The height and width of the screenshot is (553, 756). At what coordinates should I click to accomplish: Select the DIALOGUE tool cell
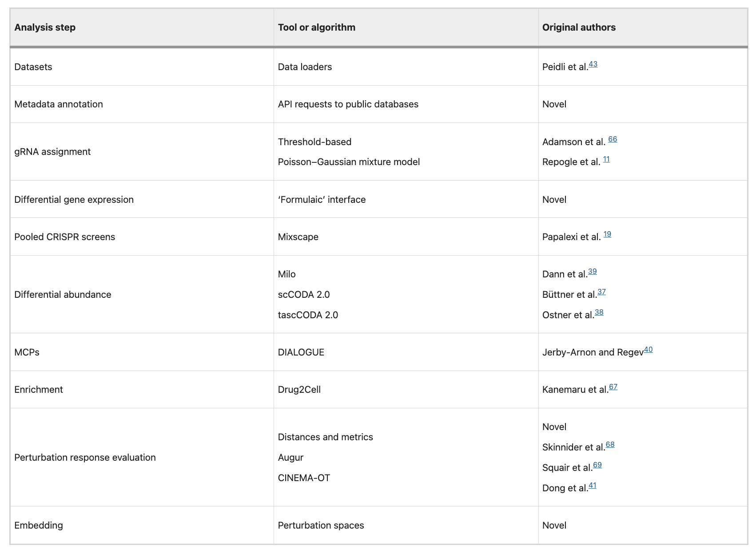click(301, 352)
